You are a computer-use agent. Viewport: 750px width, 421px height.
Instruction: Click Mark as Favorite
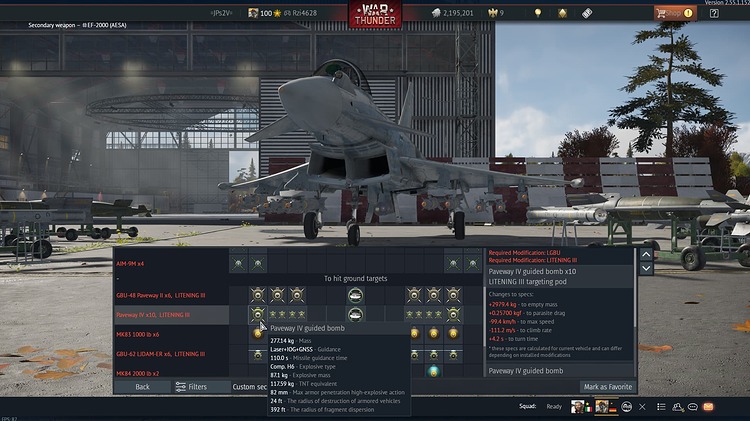point(607,387)
